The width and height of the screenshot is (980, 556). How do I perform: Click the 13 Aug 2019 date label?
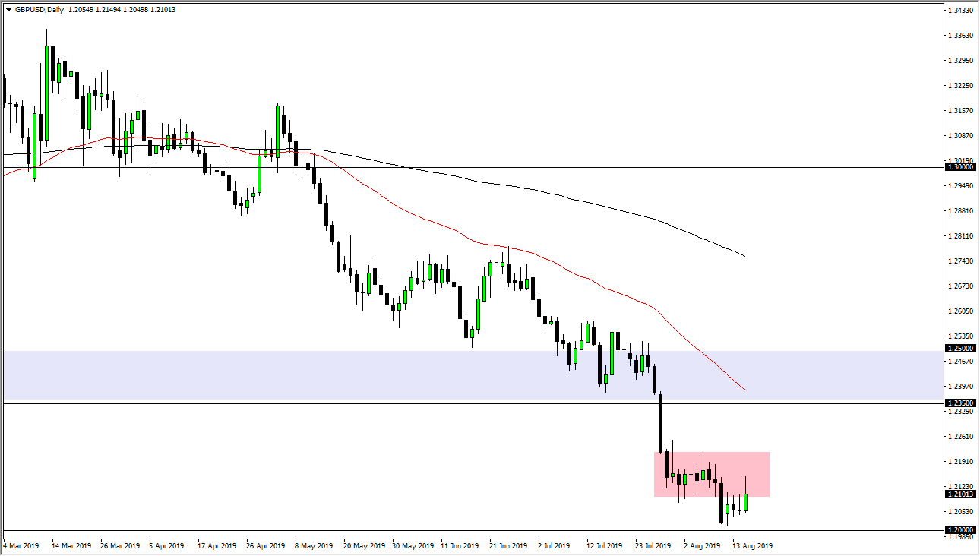(x=751, y=545)
